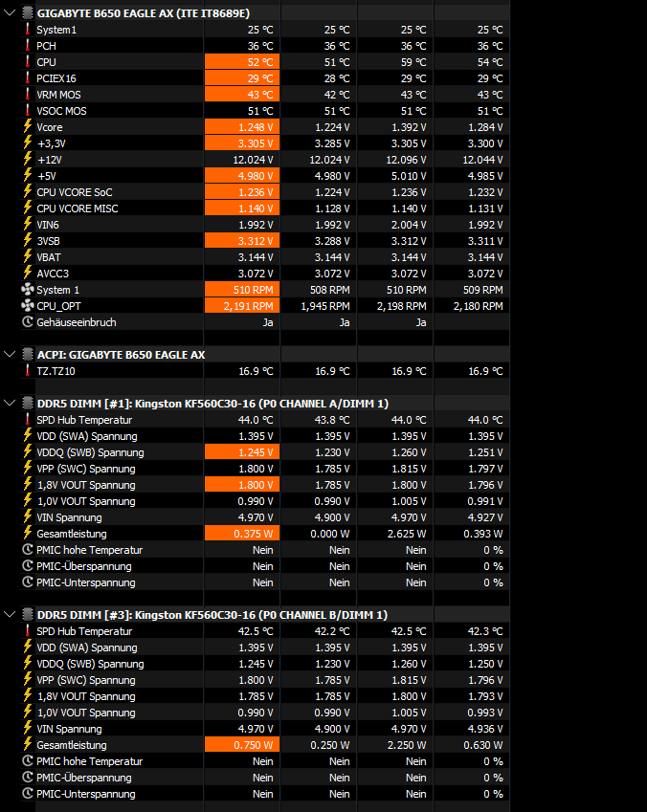Click the chip icon beside GIGABYTE B650 EAGLE AX (ITE IT8689E)

pyautogui.click(x=28, y=13)
